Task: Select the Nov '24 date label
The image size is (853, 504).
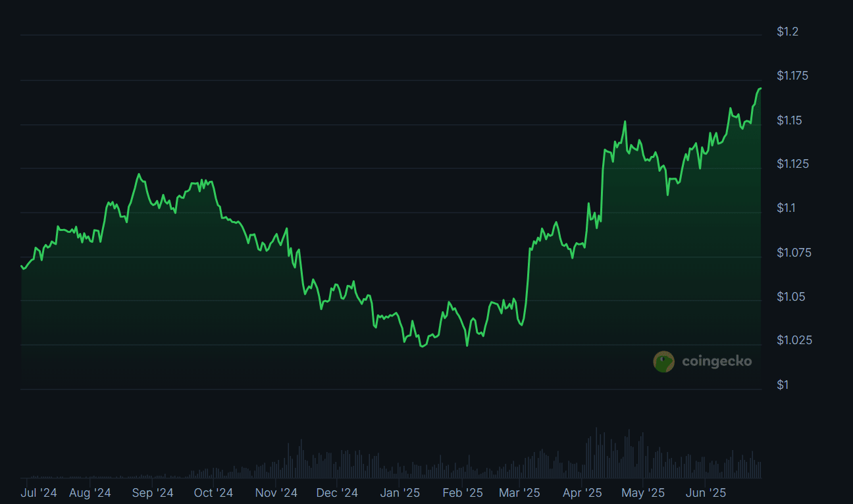Action: point(276,492)
